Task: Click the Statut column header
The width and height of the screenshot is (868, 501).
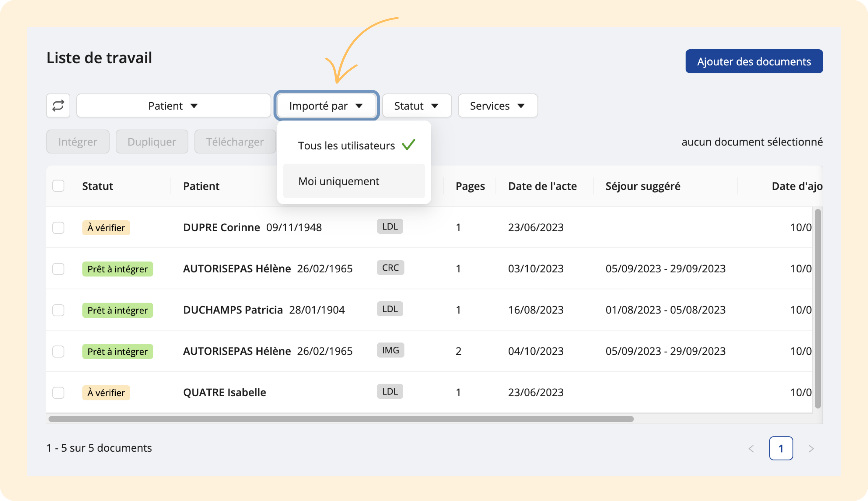Action: [98, 186]
